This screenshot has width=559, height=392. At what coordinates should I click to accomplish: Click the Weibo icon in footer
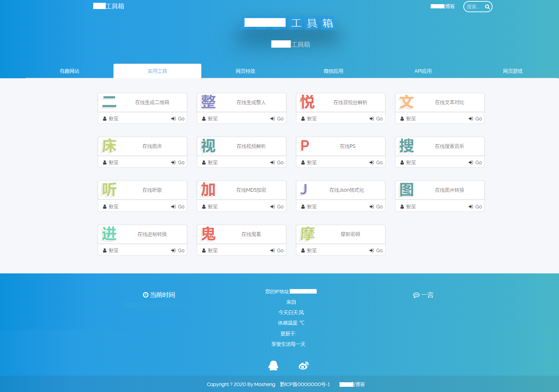click(304, 365)
